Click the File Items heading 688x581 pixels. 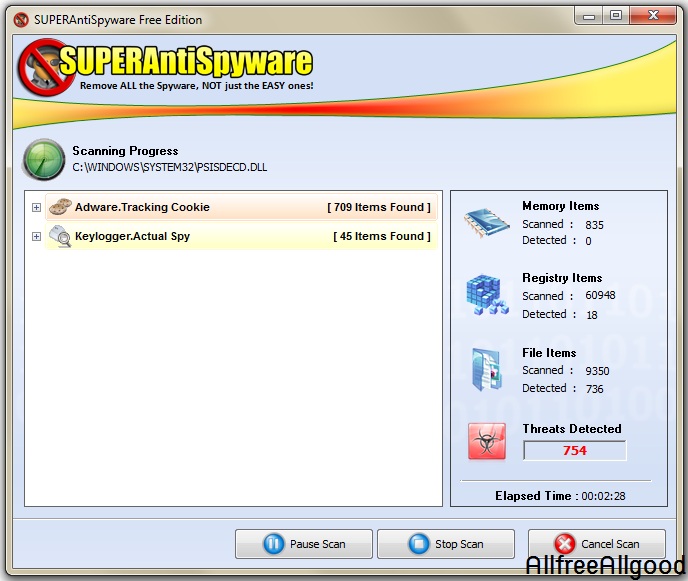[549, 353]
